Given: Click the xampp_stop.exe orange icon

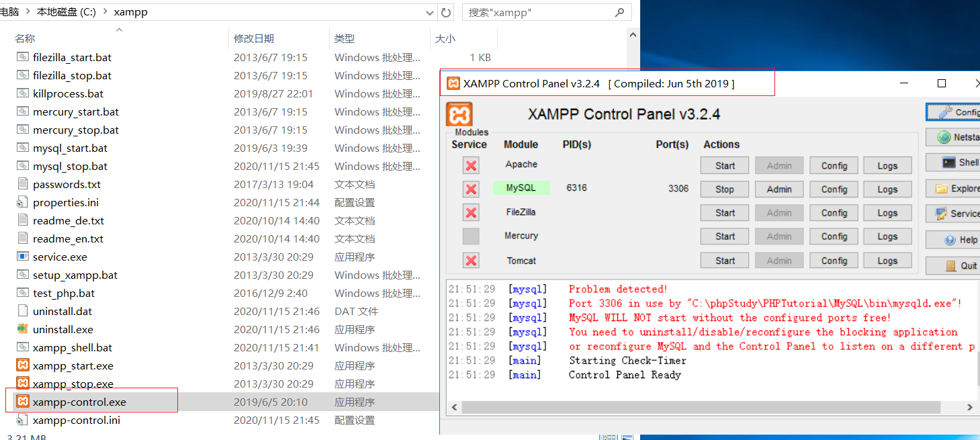Looking at the screenshot, I should point(23,384).
